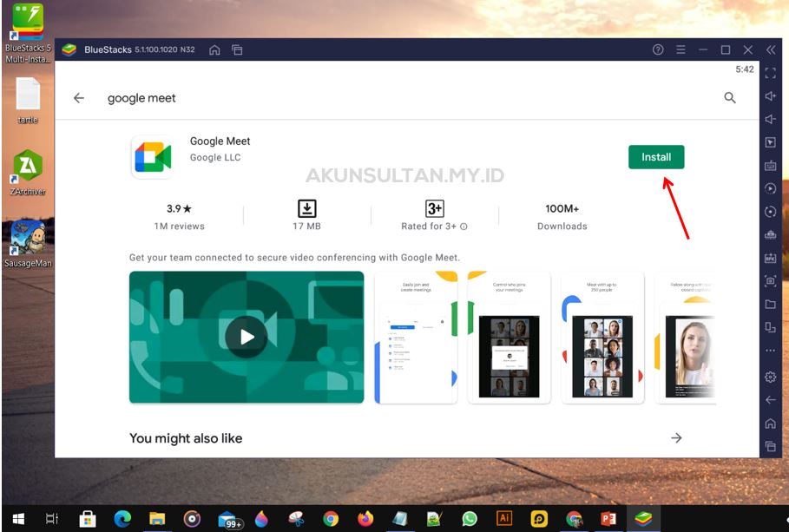Edit the 'google meet' search field
This screenshot has width=789, height=532.
click(x=141, y=98)
